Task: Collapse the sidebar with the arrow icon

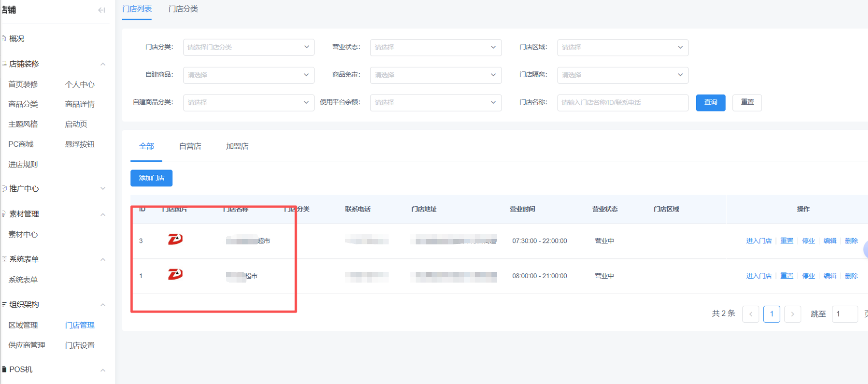Action: [101, 10]
